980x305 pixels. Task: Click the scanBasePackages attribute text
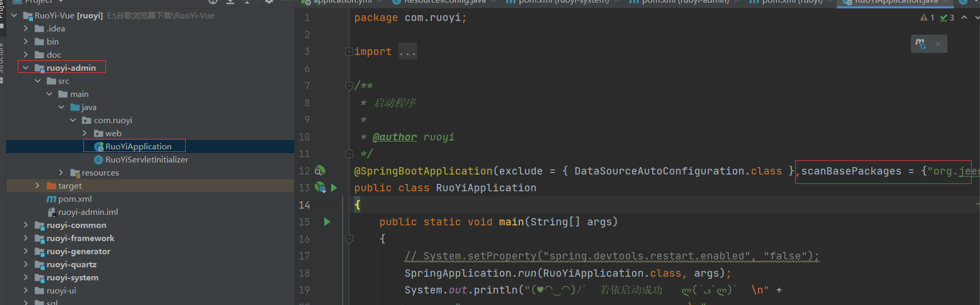(x=851, y=171)
